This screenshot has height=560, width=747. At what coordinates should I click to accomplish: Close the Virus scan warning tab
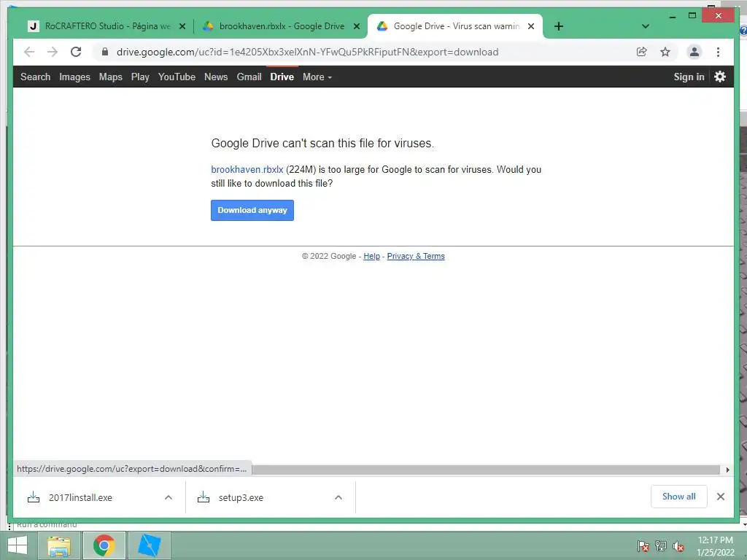pos(531,26)
